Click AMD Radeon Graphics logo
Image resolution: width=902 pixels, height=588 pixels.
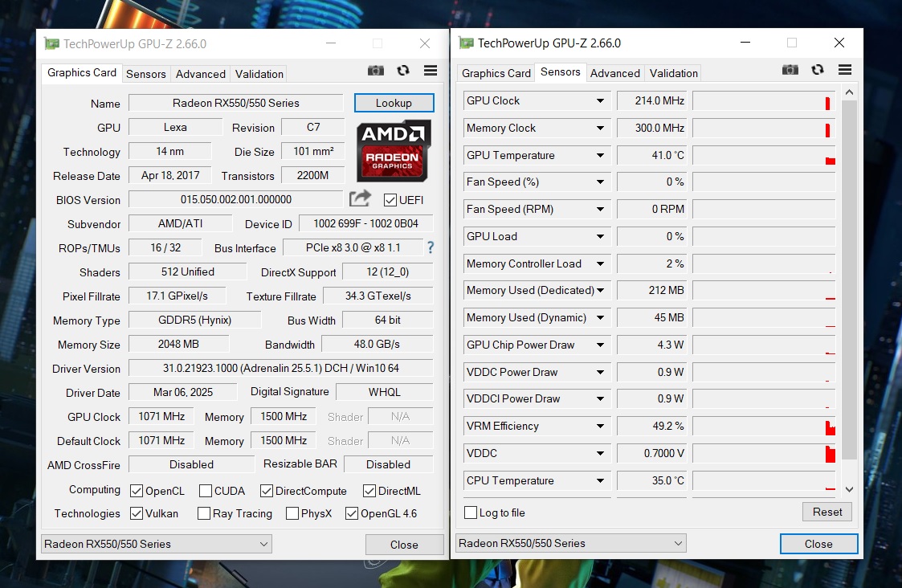[x=394, y=151]
